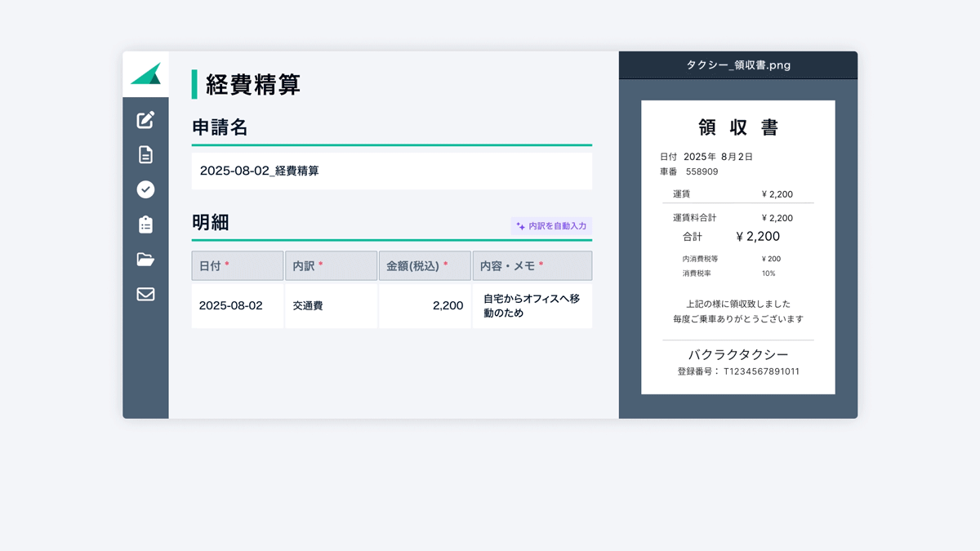Screen dimensions: 980x551
Task: Open the 交通費 category cell
Action: (331, 306)
